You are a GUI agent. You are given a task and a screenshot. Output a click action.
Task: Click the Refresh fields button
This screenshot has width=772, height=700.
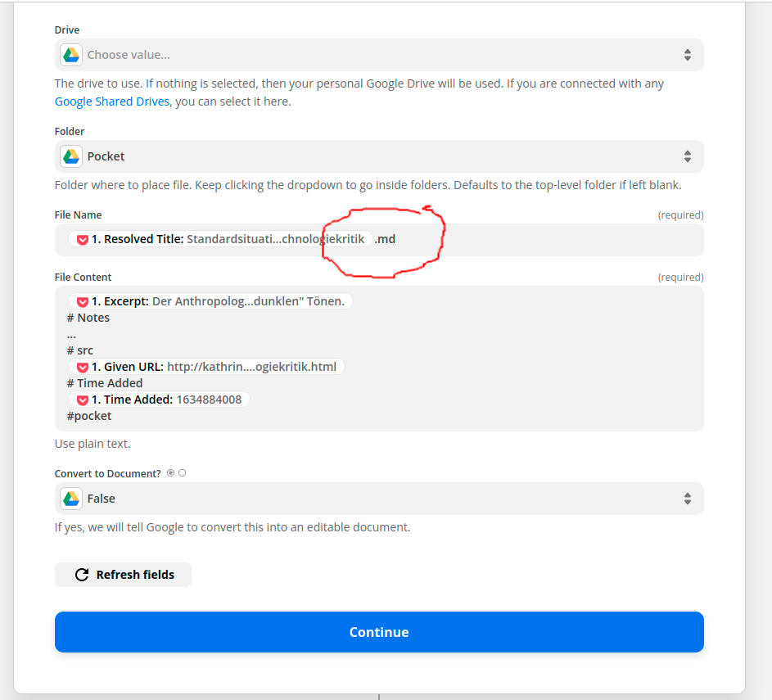coord(123,575)
